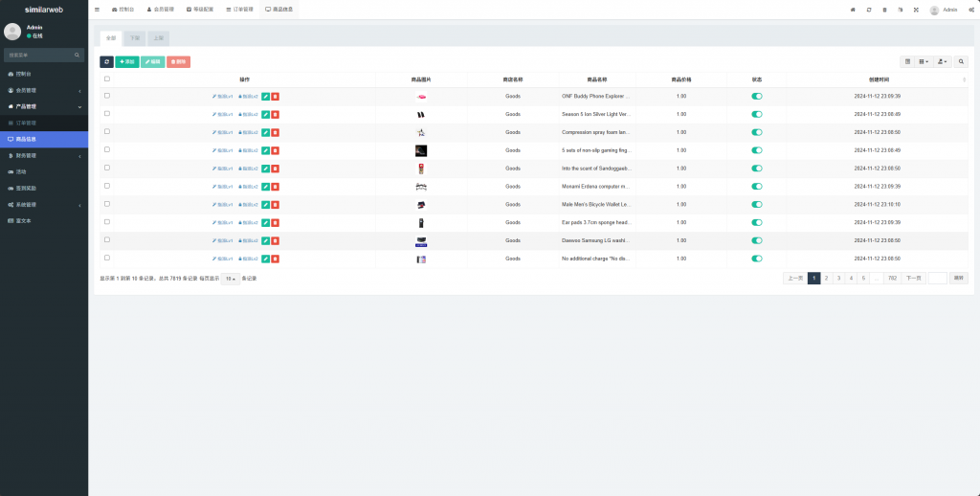
Task: Click the red delete icon in the first row
Action: [276, 96]
